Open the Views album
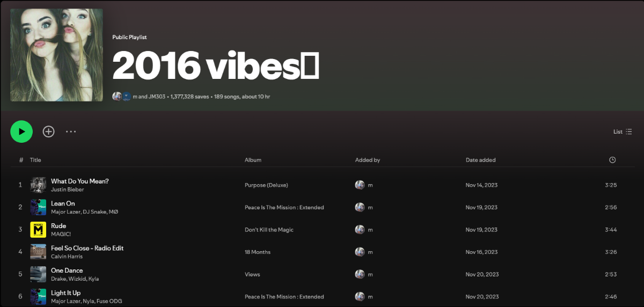 point(252,274)
